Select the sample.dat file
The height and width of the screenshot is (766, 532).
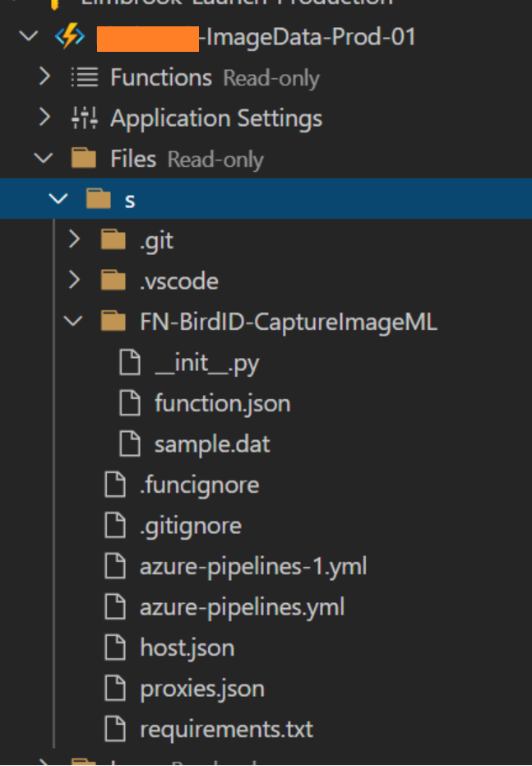[x=212, y=444]
